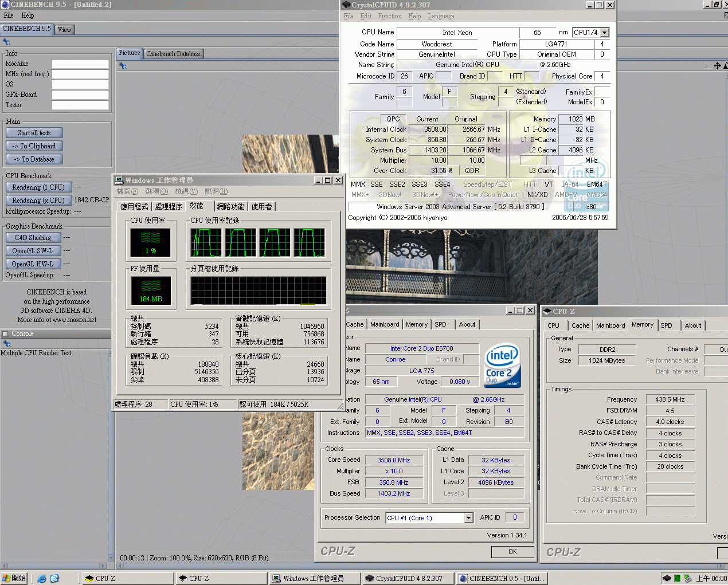Click OK in the CPU-Z window
Viewport: 728px width, 585px height.
[512, 552]
